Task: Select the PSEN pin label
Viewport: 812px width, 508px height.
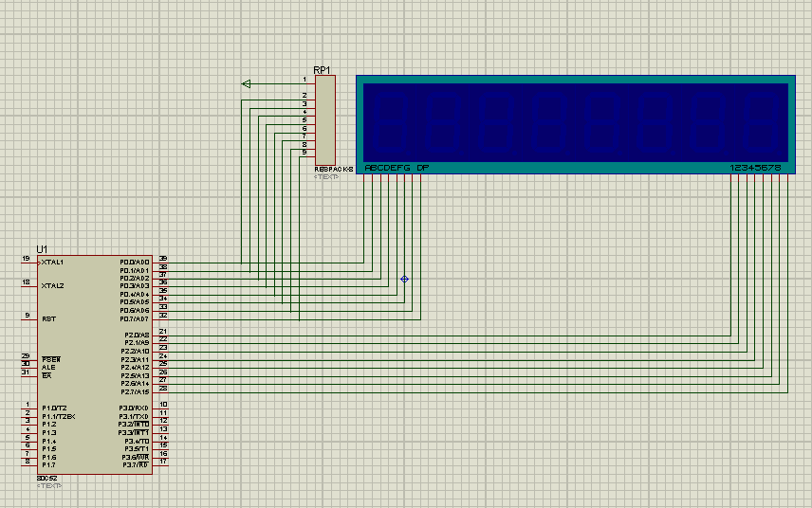Action: (x=51, y=359)
